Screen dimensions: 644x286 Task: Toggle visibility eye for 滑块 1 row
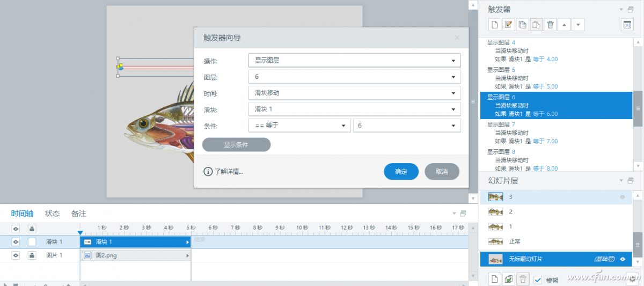point(16,242)
